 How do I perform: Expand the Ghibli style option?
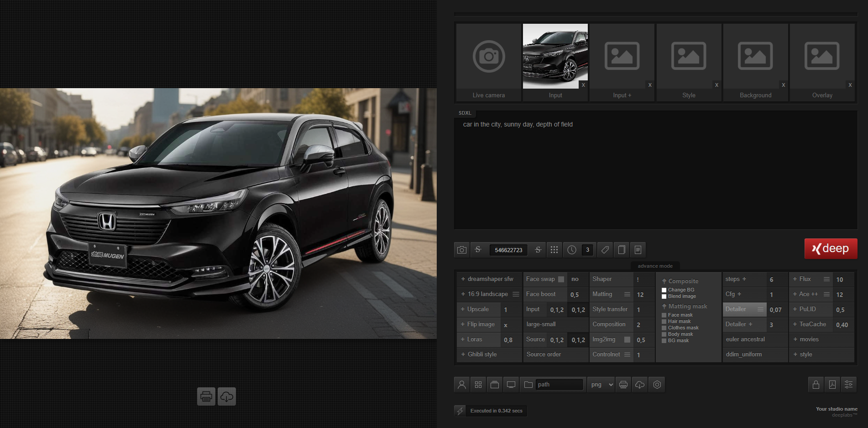click(489, 354)
